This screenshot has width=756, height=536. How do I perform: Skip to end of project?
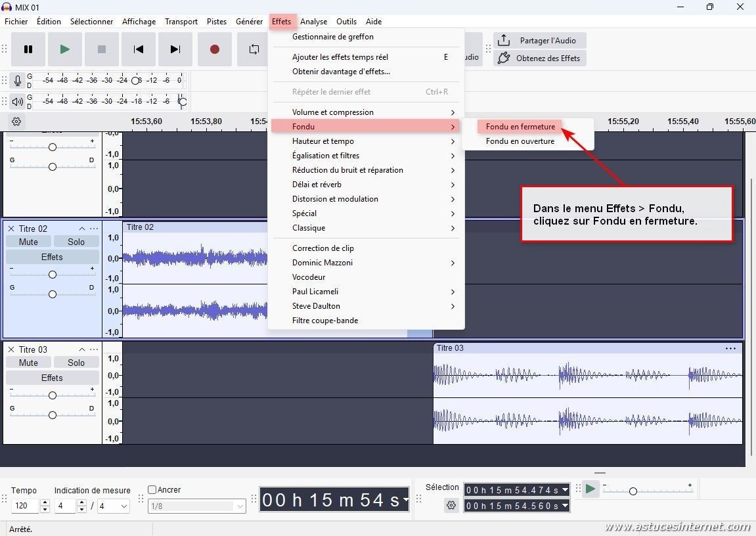[x=175, y=49]
